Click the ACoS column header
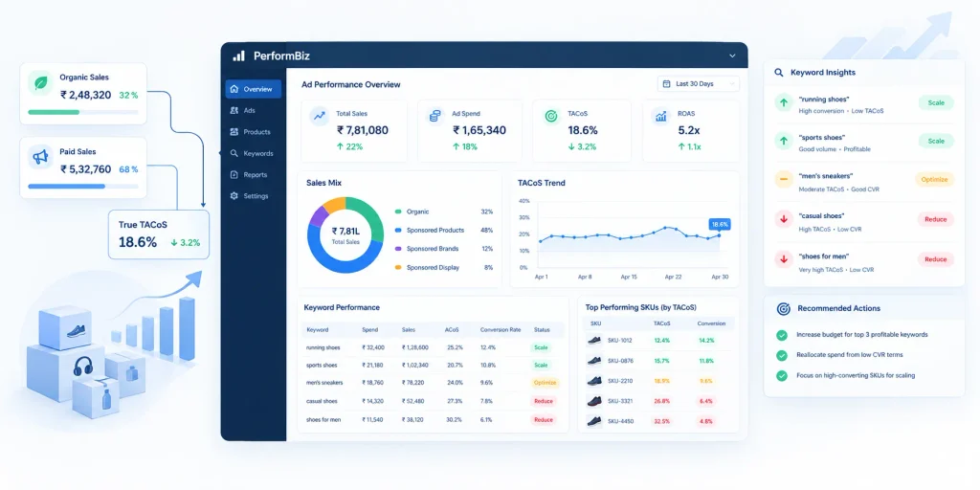Screen dimensions: 980x490 coord(452,330)
